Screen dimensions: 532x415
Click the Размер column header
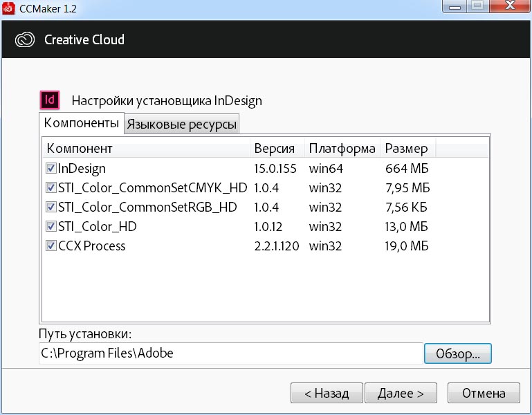408,148
